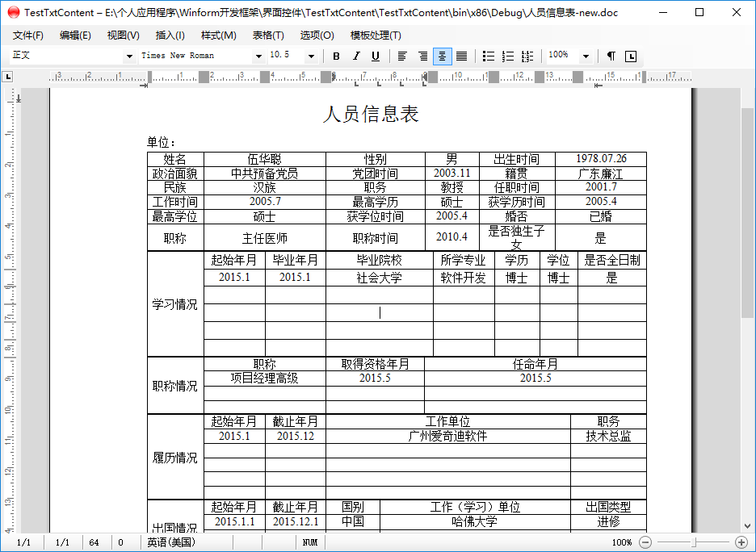
Task: Open the 插入(I) menu
Action: [170, 36]
